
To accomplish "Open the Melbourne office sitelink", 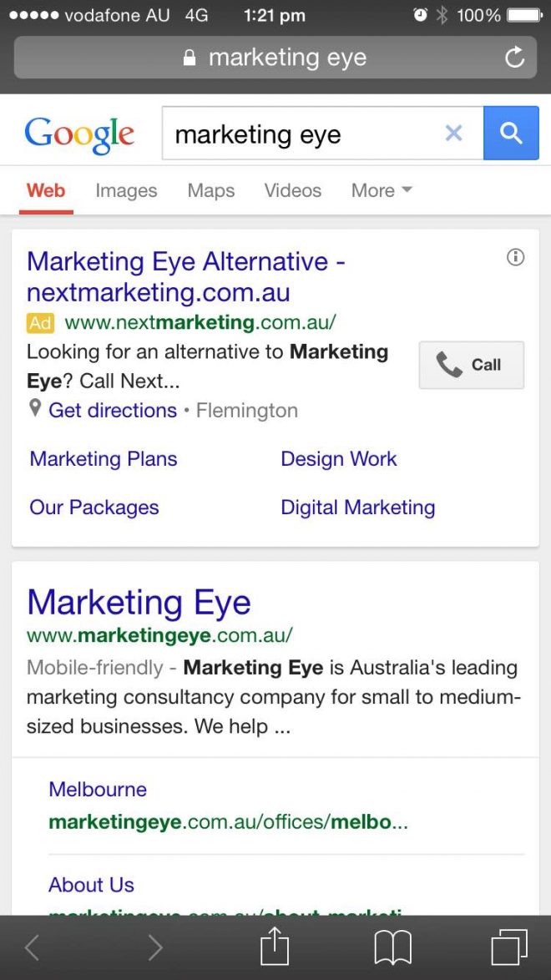I will click(98, 789).
